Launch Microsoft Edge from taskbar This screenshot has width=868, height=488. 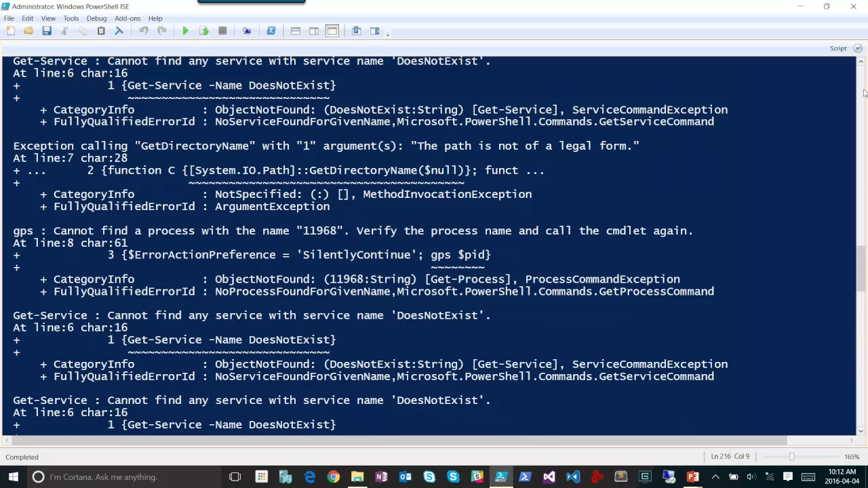click(309, 477)
